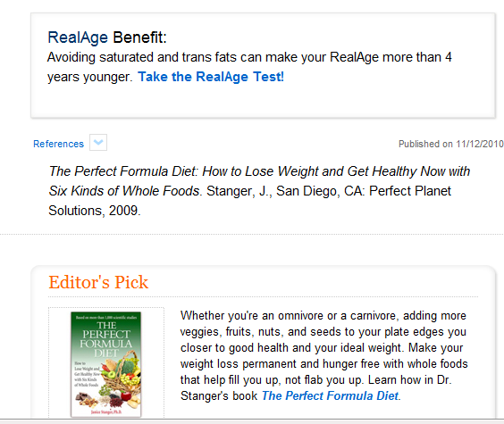Expand the References dropdown arrow

click(98, 142)
